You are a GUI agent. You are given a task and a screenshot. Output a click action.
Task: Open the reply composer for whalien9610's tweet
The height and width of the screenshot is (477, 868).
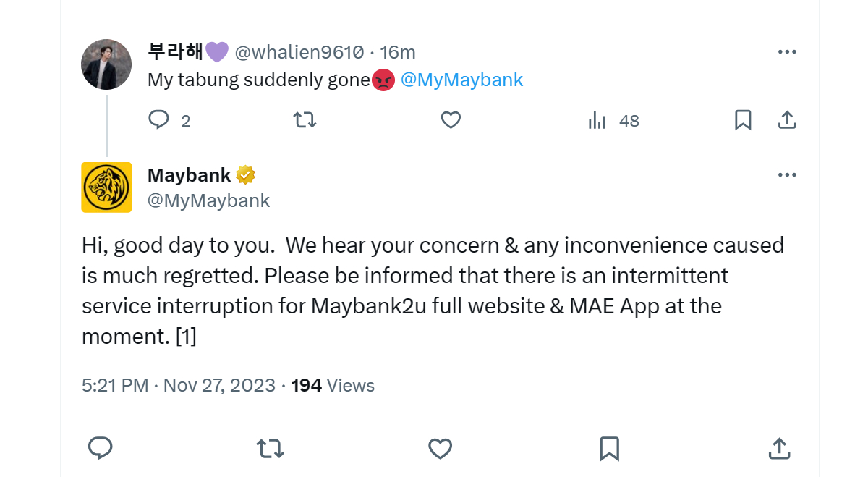coord(158,120)
